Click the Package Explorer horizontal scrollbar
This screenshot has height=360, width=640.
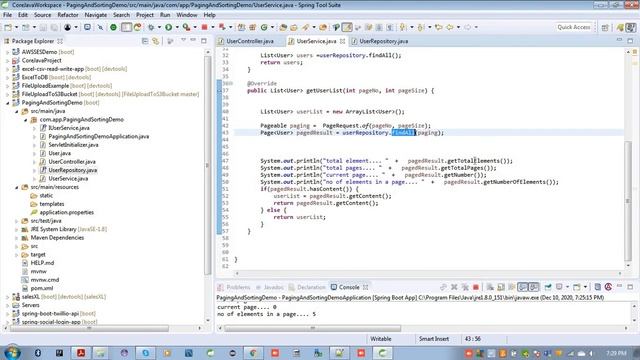pyautogui.click(x=89, y=328)
